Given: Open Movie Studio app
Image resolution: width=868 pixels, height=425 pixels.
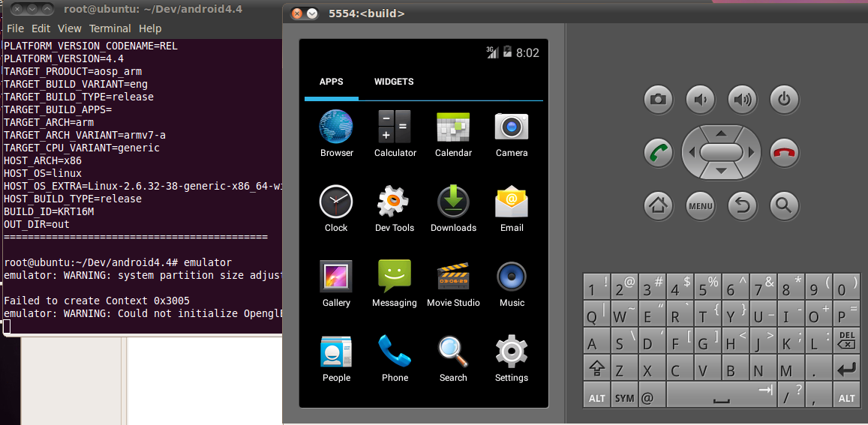Looking at the screenshot, I should click(x=453, y=283).
